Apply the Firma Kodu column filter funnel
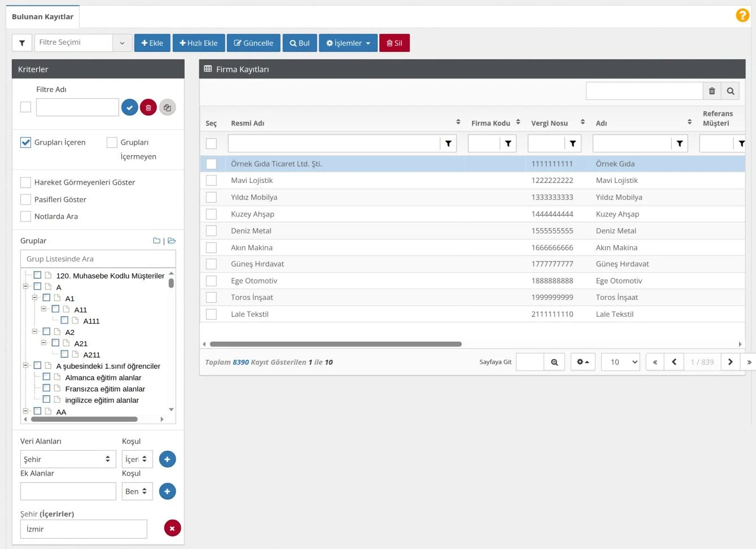This screenshot has width=756, height=549. click(x=508, y=143)
